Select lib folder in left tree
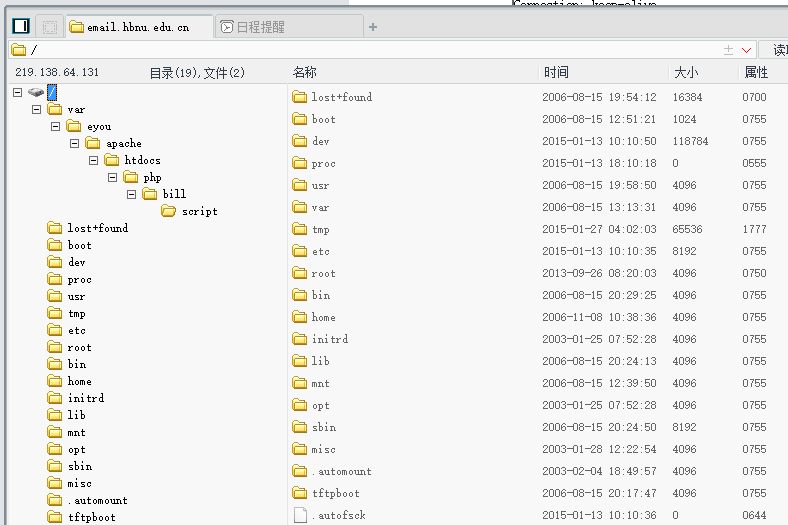788x525 pixels. point(67,415)
